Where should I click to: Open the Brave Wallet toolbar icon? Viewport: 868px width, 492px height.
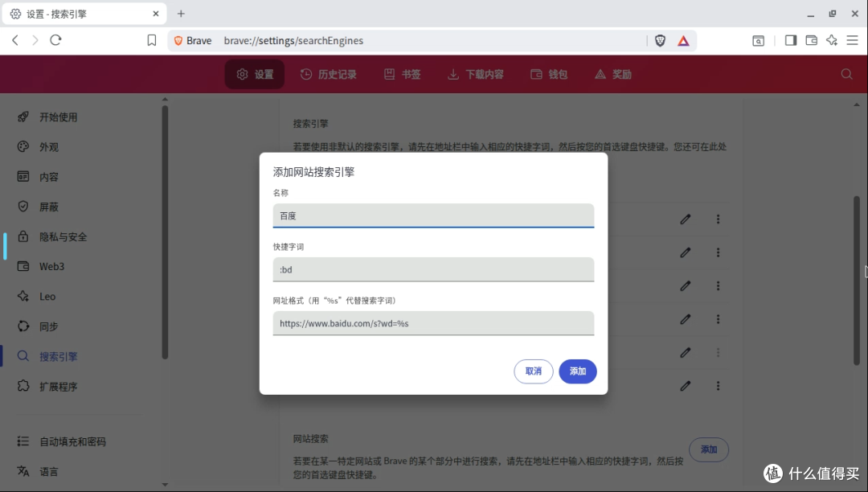811,40
